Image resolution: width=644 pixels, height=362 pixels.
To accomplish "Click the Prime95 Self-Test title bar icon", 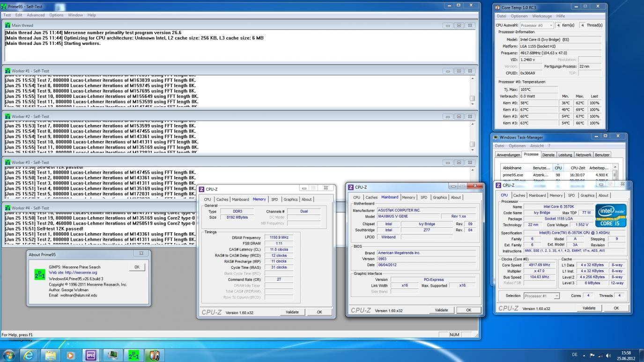I will tap(4, 7).
